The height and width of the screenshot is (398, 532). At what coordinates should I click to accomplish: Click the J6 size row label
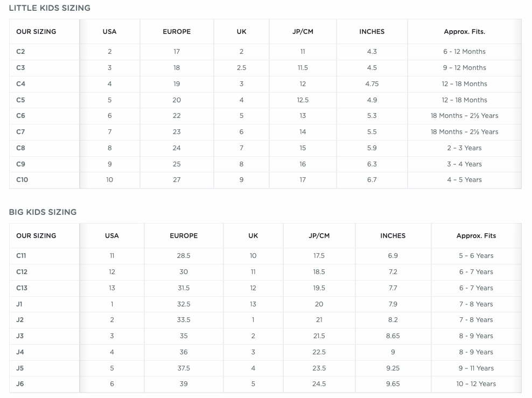point(20,384)
